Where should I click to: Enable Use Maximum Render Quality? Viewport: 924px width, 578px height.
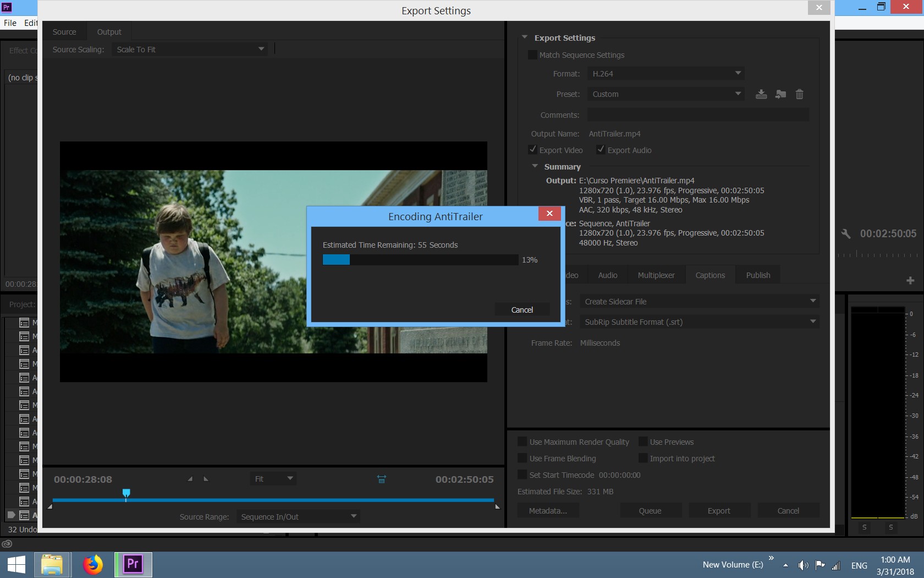(522, 441)
